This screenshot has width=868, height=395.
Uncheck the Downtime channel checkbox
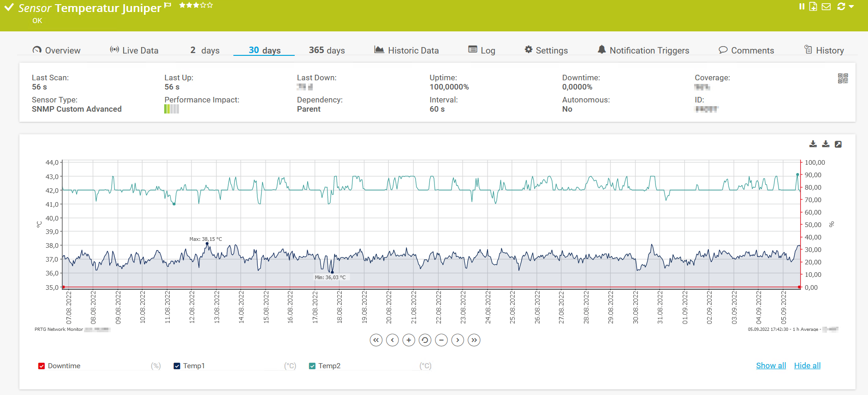click(x=42, y=366)
